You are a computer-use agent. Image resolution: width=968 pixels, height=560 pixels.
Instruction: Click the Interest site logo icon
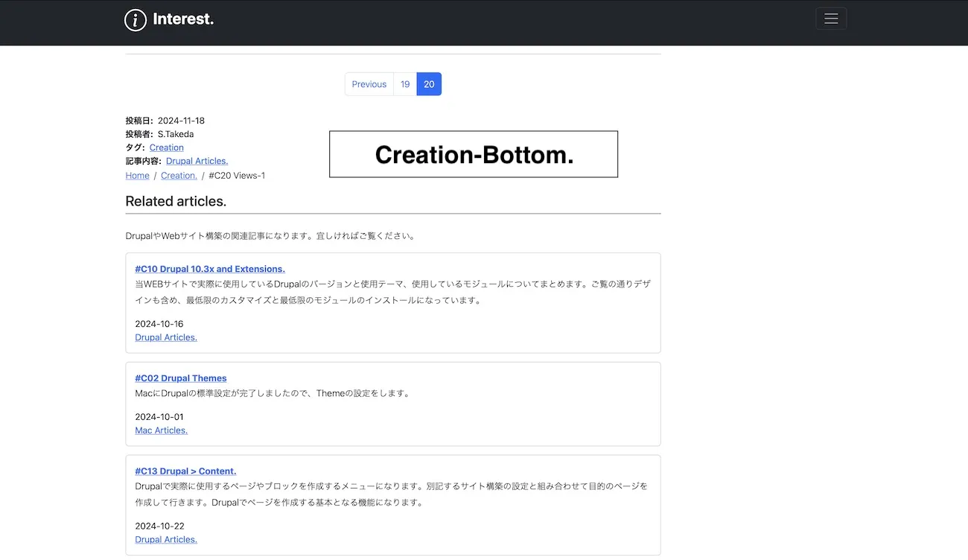[135, 19]
